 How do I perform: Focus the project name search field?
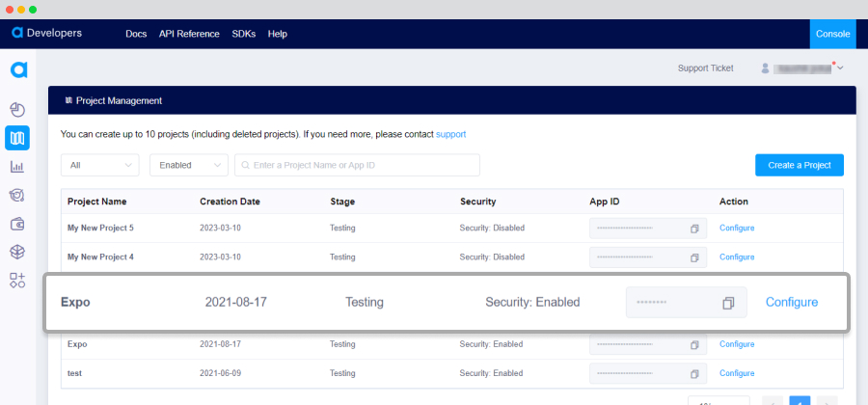click(357, 165)
